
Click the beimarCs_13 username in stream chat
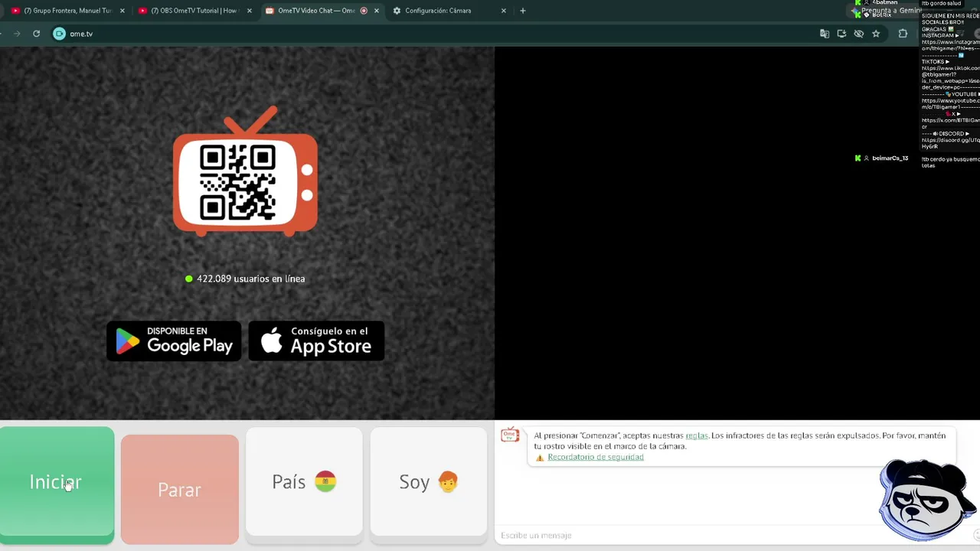pyautogui.click(x=890, y=158)
